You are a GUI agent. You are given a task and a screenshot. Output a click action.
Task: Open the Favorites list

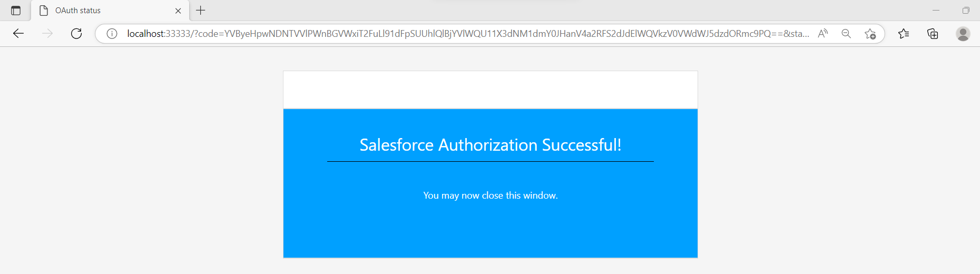click(x=904, y=34)
